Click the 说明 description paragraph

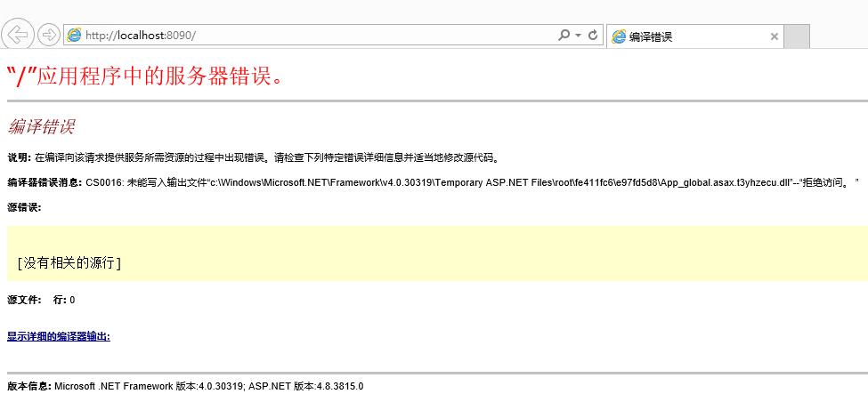(x=253, y=158)
